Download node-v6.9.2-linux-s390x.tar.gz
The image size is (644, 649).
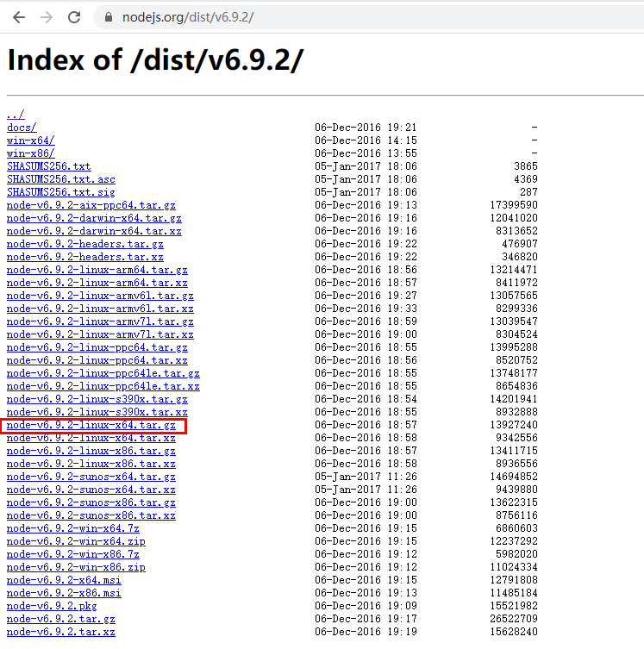[x=97, y=399]
